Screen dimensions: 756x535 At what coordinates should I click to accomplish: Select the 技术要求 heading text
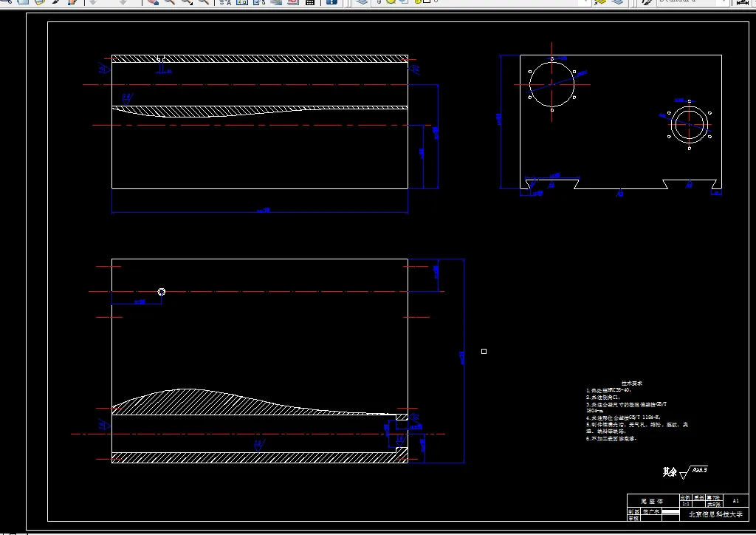point(632,383)
